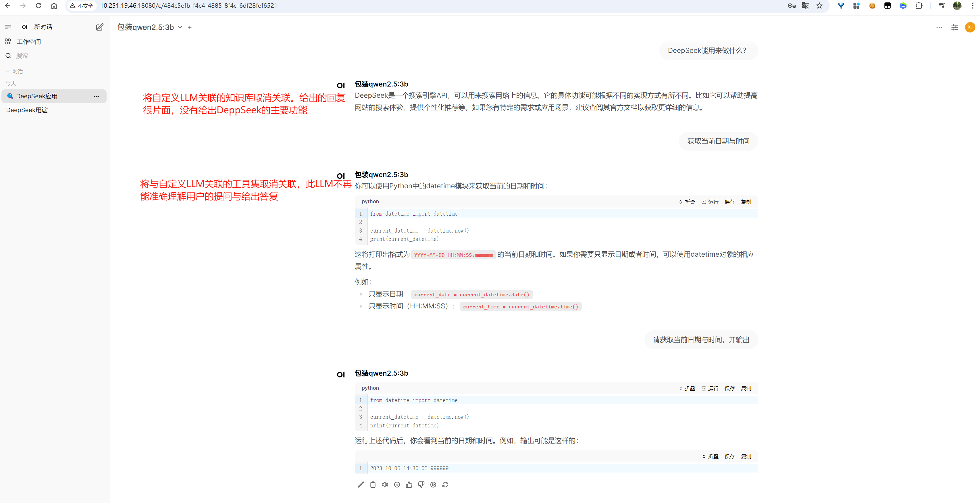The height and width of the screenshot is (503, 980).
Task: Open the chat controls sliders icon
Action: (x=954, y=27)
